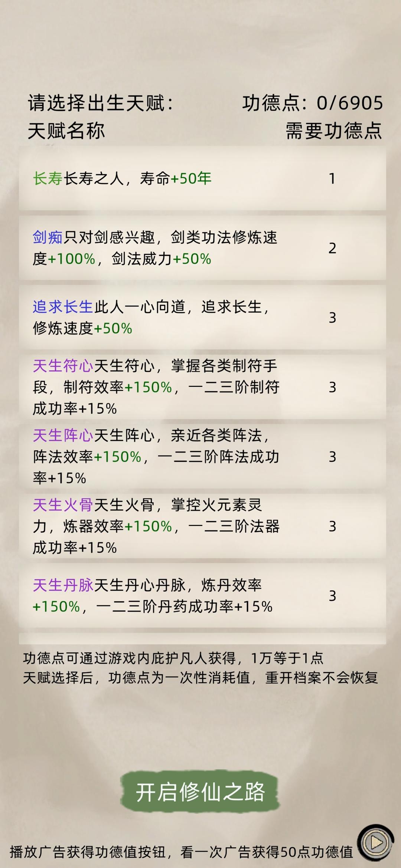Tap the 需要功德点 column header

[x=333, y=131]
